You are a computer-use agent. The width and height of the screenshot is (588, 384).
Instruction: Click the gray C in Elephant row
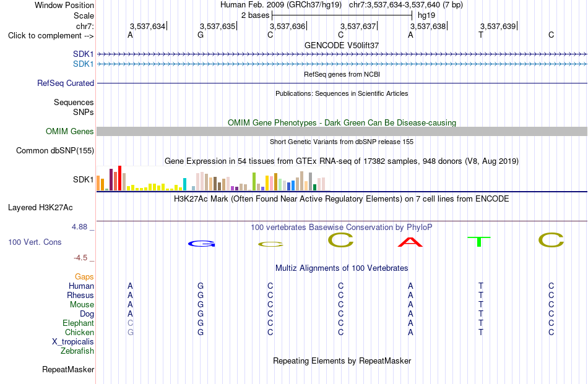130,323
